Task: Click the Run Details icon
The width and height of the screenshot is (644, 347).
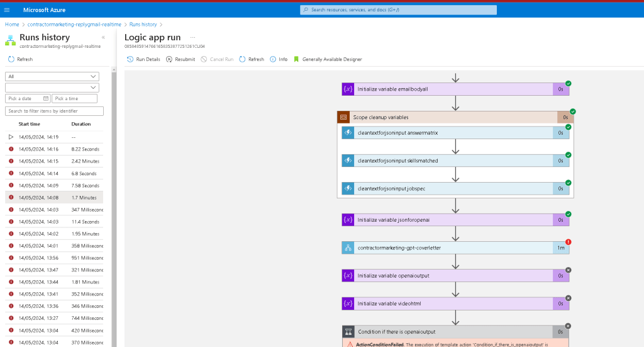Action: coord(130,59)
